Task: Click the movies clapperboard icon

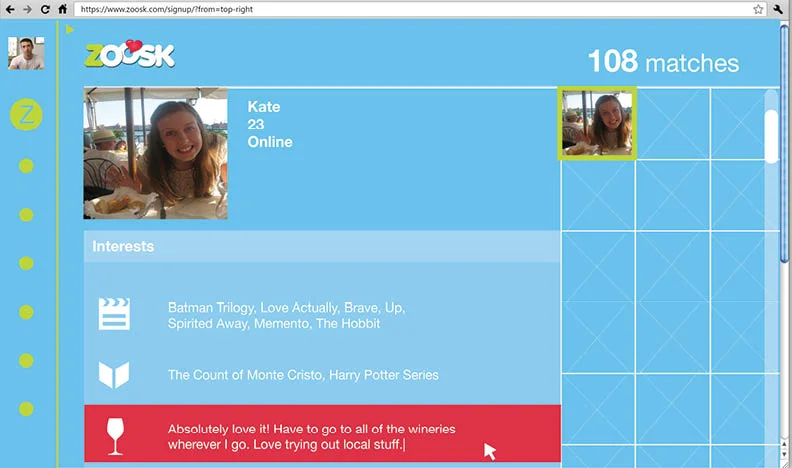Action: click(x=114, y=314)
